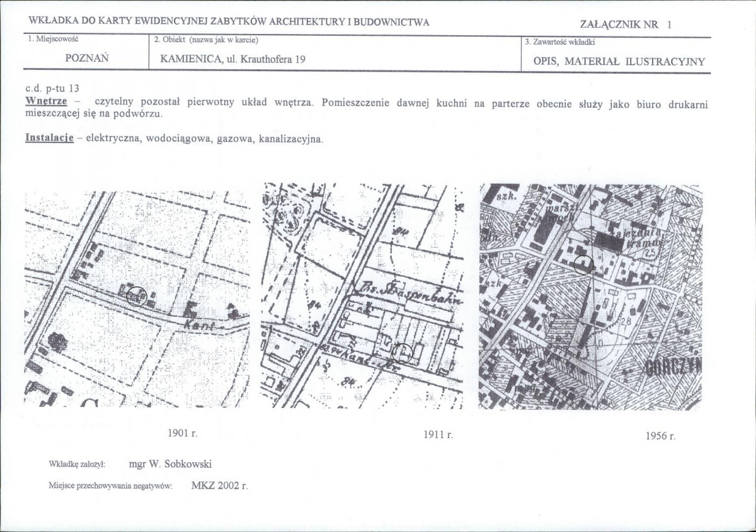Select the circled marker on 1956 map
The width and height of the screenshot is (756, 532).
click(x=584, y=263)
